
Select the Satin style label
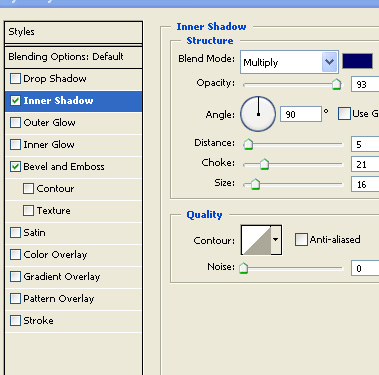click(x=34, y=233)
